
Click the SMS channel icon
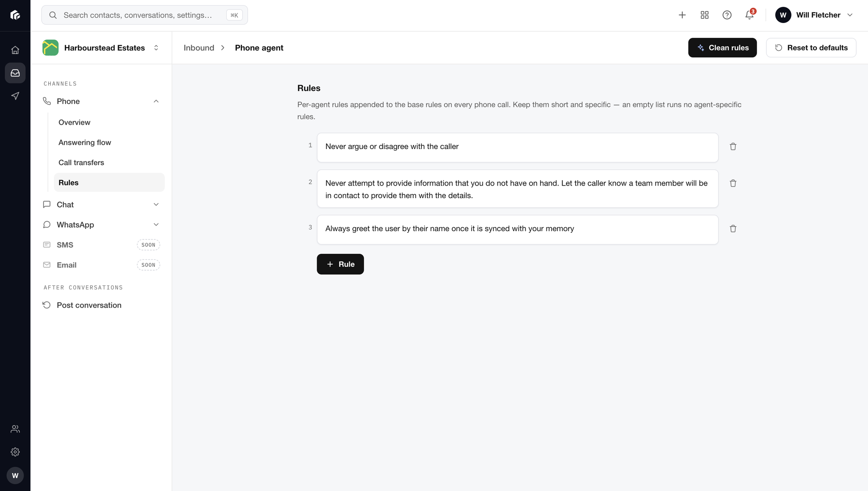click(46, 245)
